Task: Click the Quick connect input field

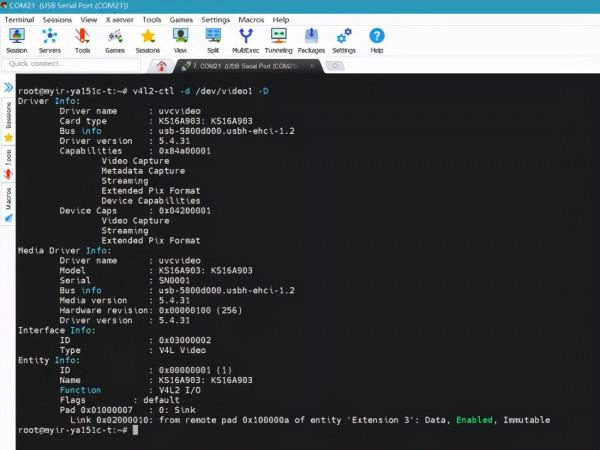Action: 71,64
